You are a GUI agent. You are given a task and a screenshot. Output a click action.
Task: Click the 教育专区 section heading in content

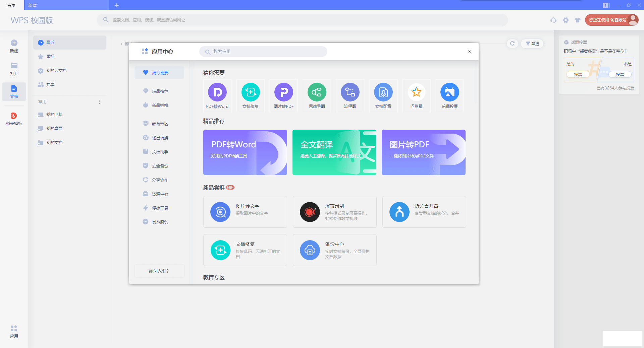click(x=214, y=277)
